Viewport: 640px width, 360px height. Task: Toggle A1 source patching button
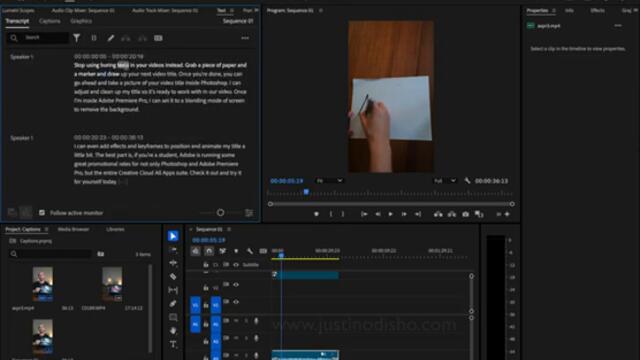click(x=196, y=324)
